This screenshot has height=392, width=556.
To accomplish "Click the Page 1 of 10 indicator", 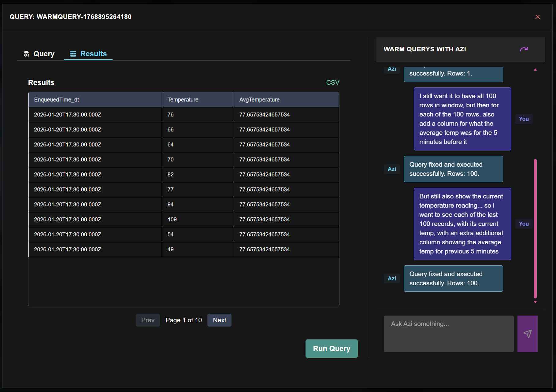I will click(183, 320).
